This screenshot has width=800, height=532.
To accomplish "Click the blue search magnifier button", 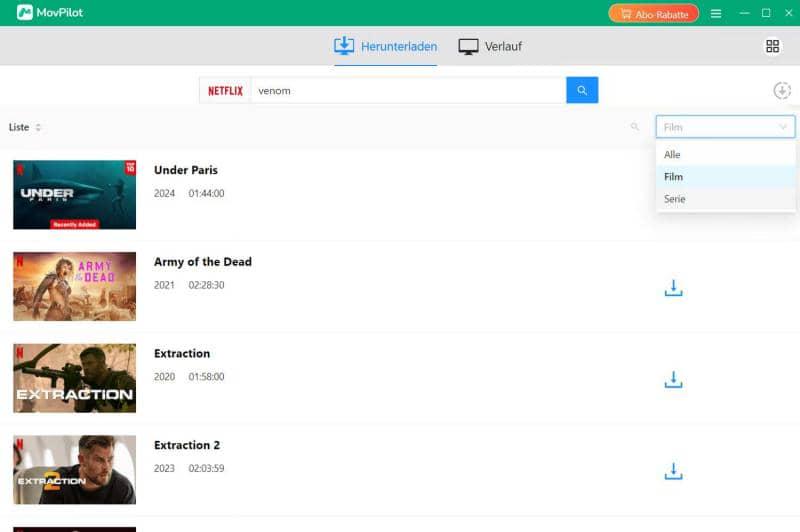I will point(582,90).
